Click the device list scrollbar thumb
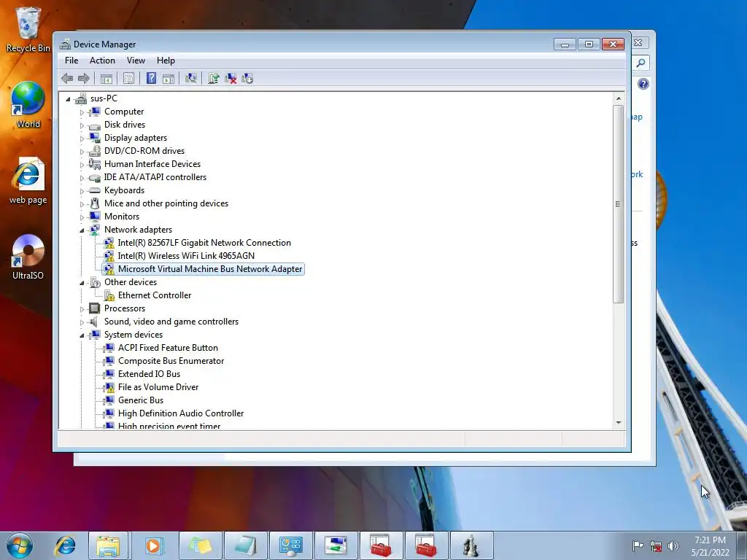747x560 pixels. tap(618, 204)
